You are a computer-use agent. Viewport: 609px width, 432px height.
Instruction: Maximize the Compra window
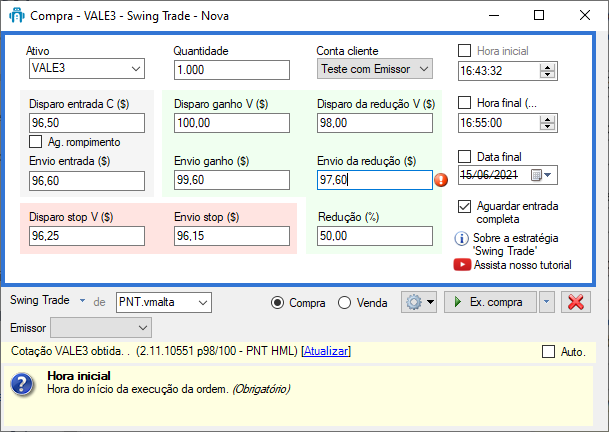pos(539,16)
